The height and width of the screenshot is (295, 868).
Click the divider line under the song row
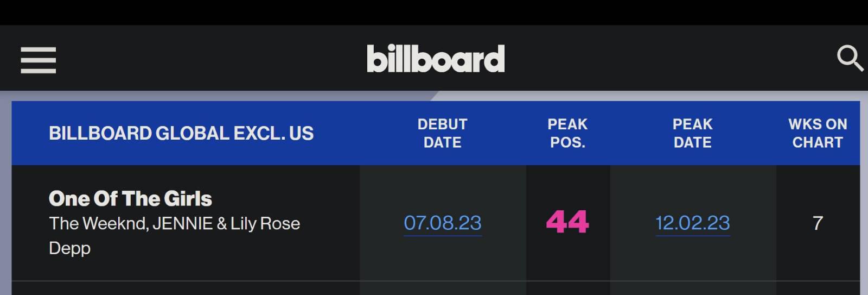pyautogui.click(x=436, y=281)
